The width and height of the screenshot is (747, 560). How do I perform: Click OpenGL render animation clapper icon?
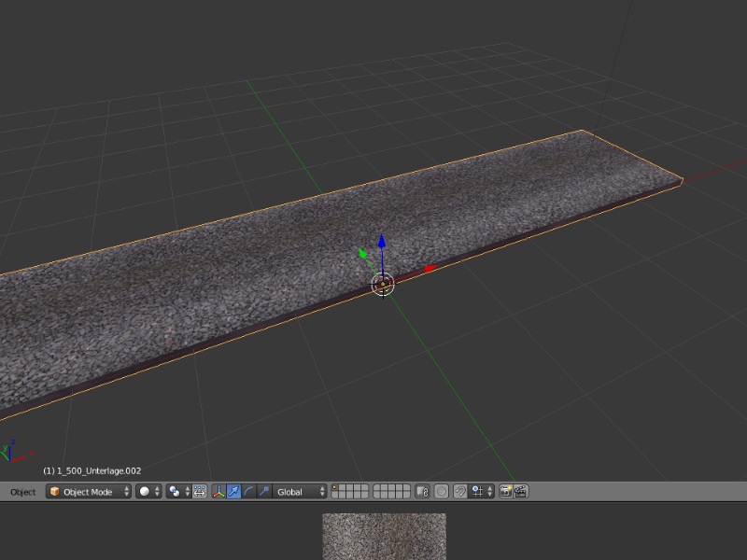coord(521,492)
